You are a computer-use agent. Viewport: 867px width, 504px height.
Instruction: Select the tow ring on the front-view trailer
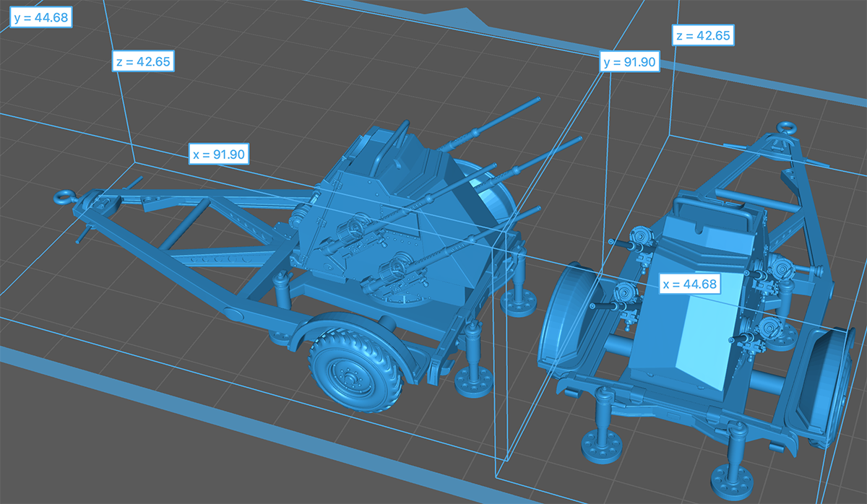coord(785,130)
